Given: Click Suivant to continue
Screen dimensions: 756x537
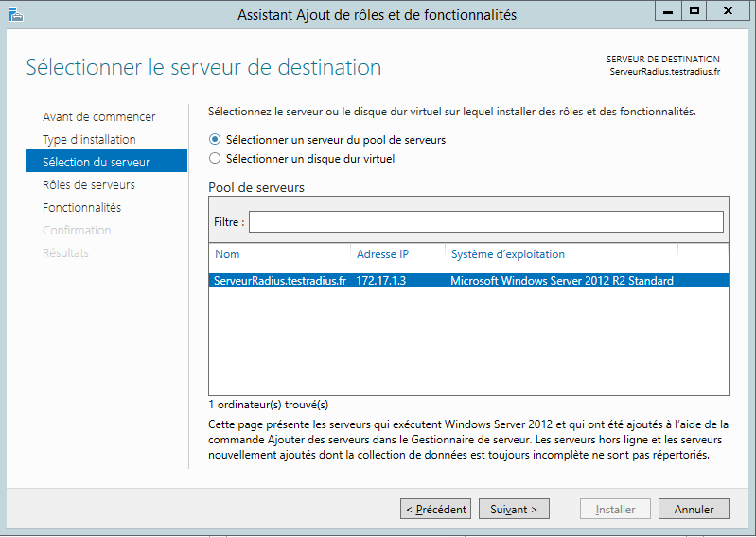Looking at the screenshot, I should click(514, 510).
